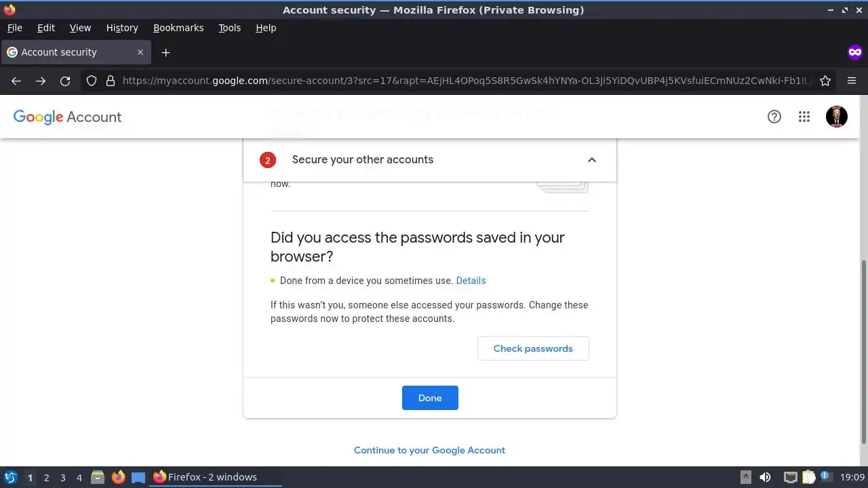The image size is (868, 488).
Task: Click the profile avatar picture
Action: pyautogui.click(x=836, y=117)
